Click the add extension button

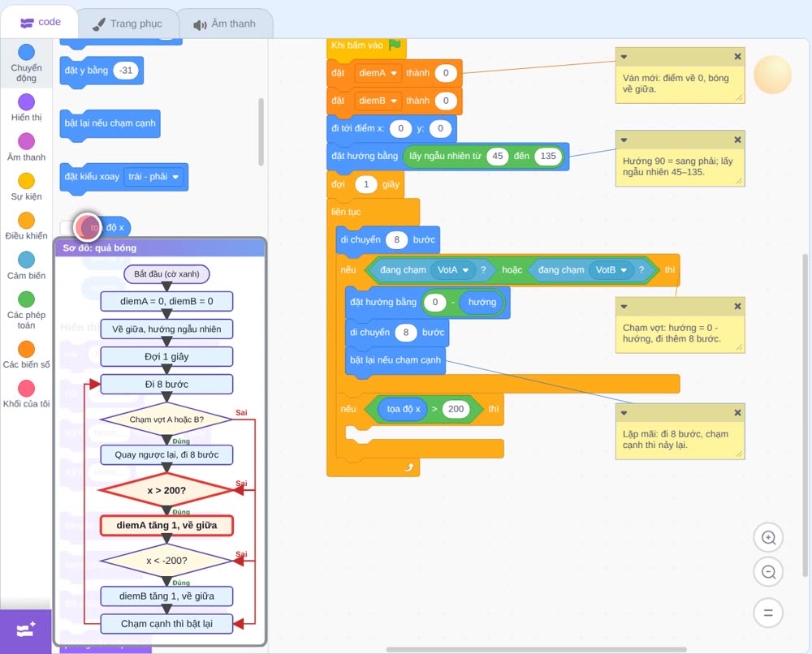point(26,630)
